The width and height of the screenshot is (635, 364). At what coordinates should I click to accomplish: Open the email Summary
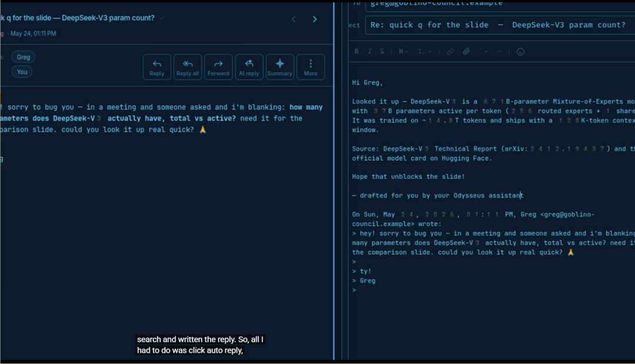pyautogui.click(x=280, y=67)
